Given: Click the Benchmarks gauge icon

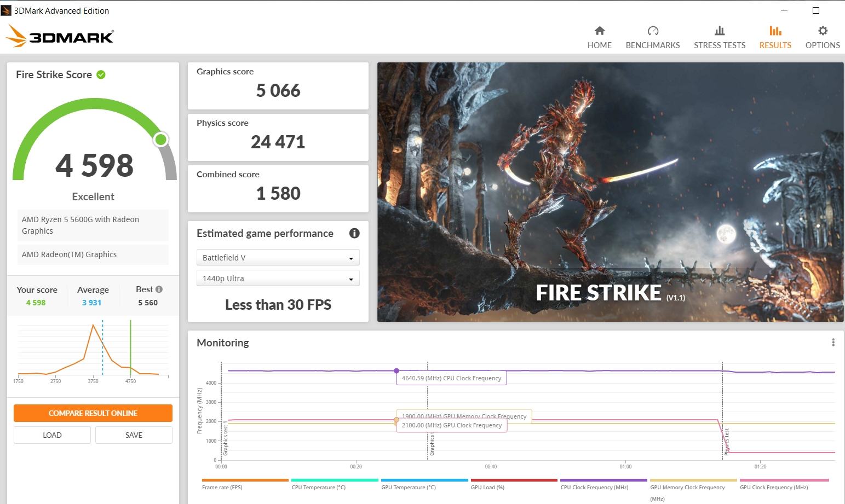Looking at the screenshot, I should [x=653, y=31].
